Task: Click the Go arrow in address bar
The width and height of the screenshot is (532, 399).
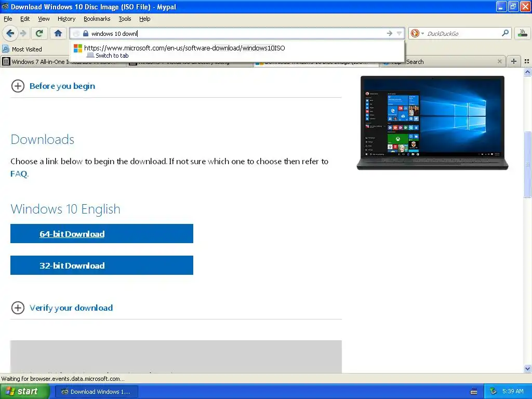Action: [x=389, y=33]
